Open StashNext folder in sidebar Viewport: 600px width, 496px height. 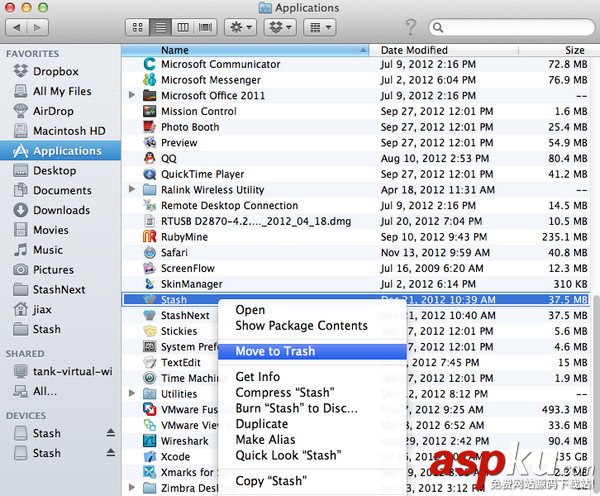(60, 290)
